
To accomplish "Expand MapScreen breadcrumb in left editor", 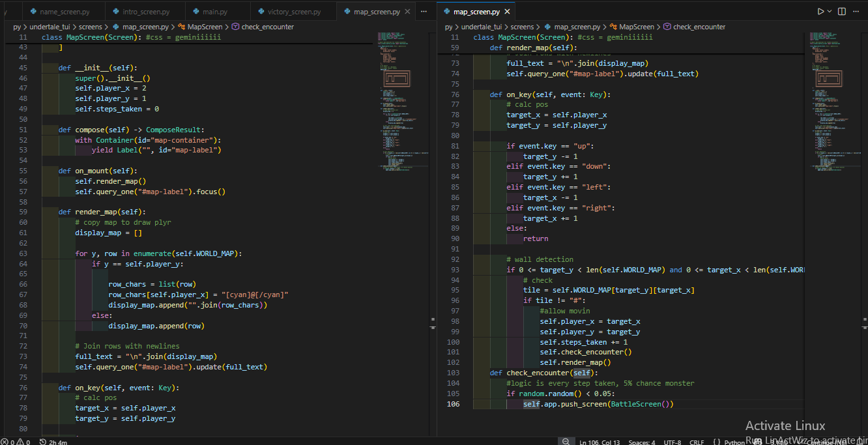I will coord(205,27).
